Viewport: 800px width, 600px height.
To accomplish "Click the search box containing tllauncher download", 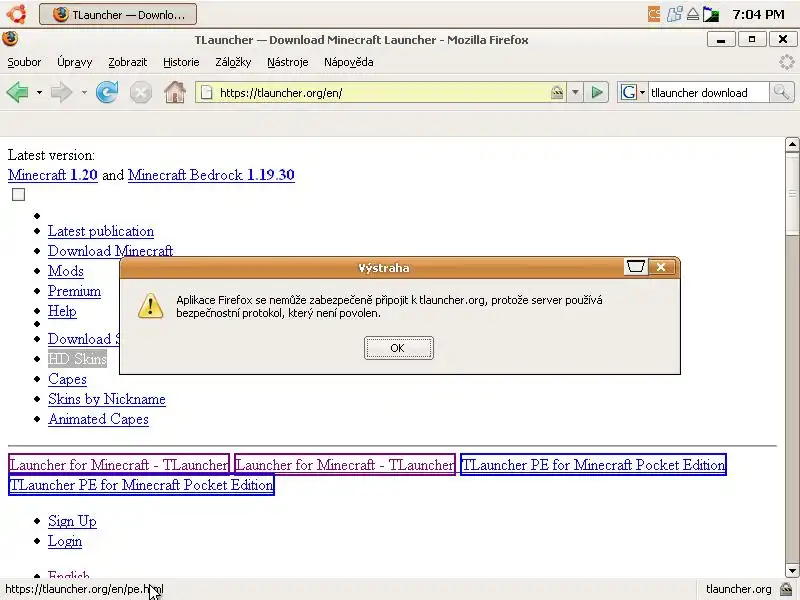I will pyautogui.click(x=708, y=92).
